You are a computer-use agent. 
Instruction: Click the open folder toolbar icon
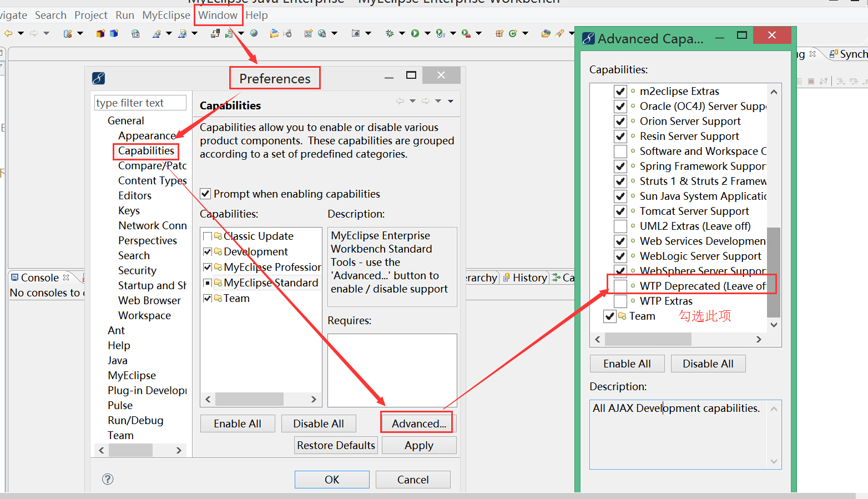click(x=274, y=33)
